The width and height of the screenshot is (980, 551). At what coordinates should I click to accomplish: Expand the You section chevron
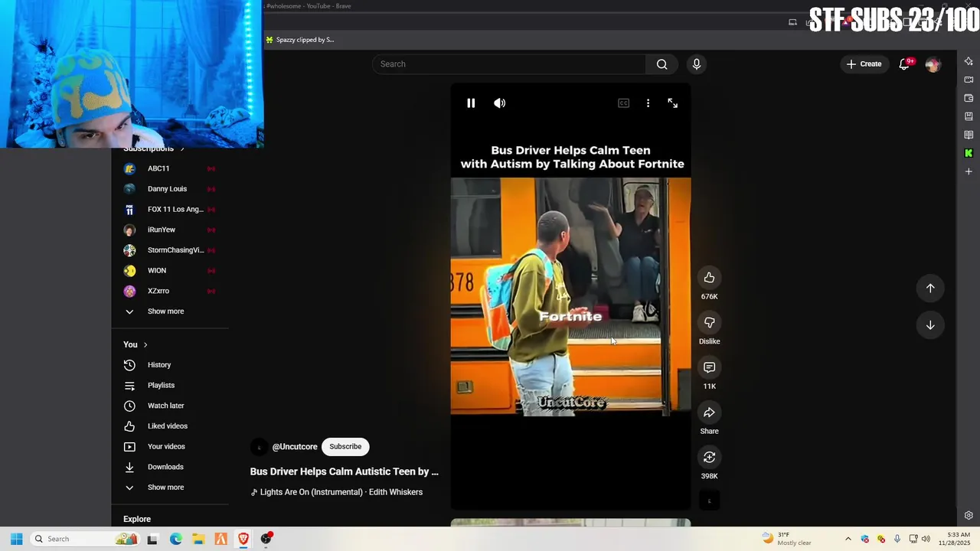[145, 345]
